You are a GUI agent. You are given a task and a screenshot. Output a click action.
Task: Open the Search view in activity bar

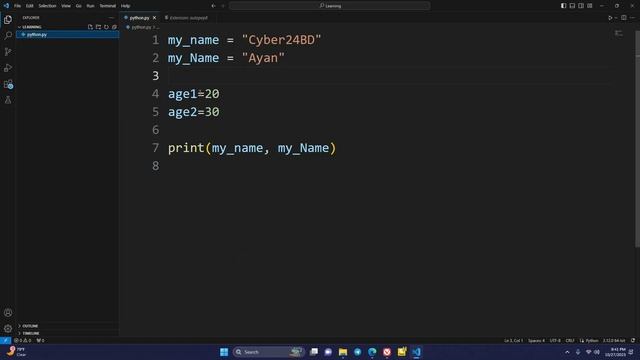[x=8, y=36]
